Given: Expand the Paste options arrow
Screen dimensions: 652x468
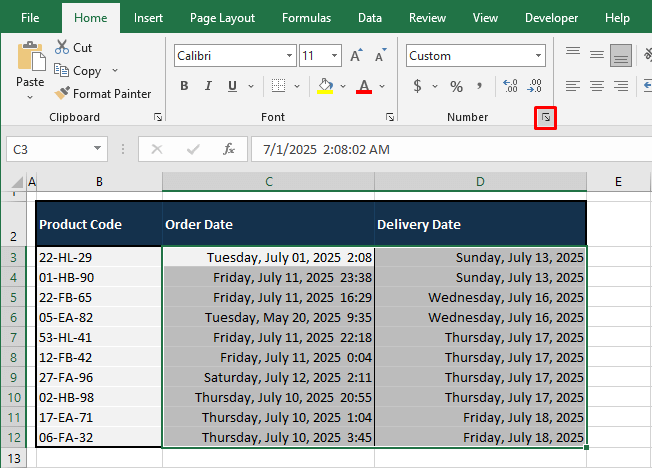Looking at the screenshot, I should click(30, 97).
